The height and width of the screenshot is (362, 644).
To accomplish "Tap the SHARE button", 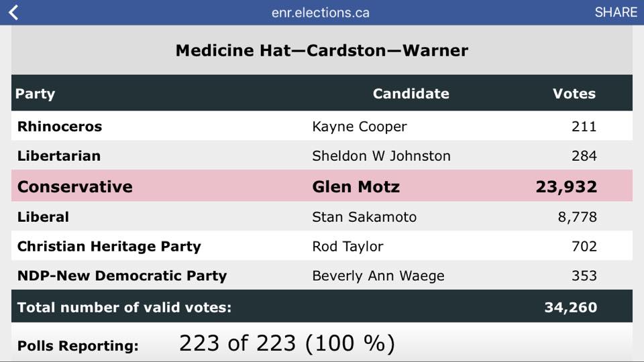I will (615, 12).
